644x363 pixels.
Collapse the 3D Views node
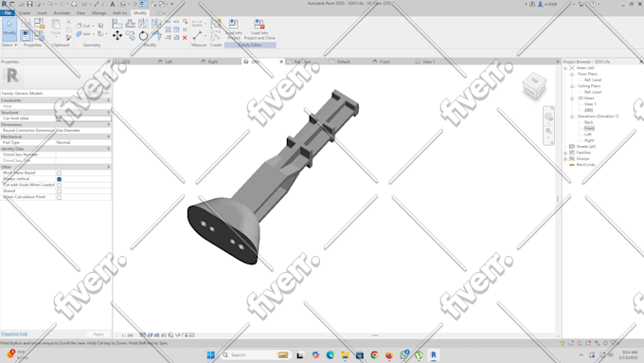tap(572, 99)
